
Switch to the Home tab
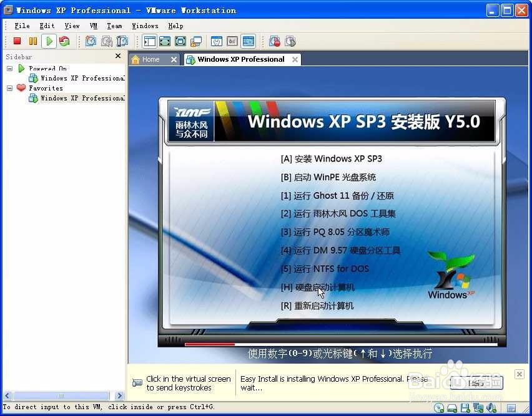155,60
